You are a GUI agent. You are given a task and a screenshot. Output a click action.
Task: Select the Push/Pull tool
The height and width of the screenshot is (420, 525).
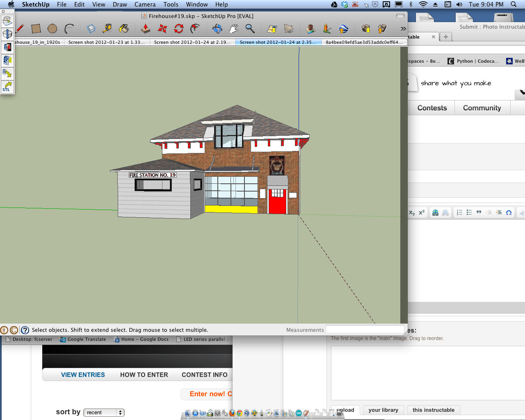(x=145, y=29)
